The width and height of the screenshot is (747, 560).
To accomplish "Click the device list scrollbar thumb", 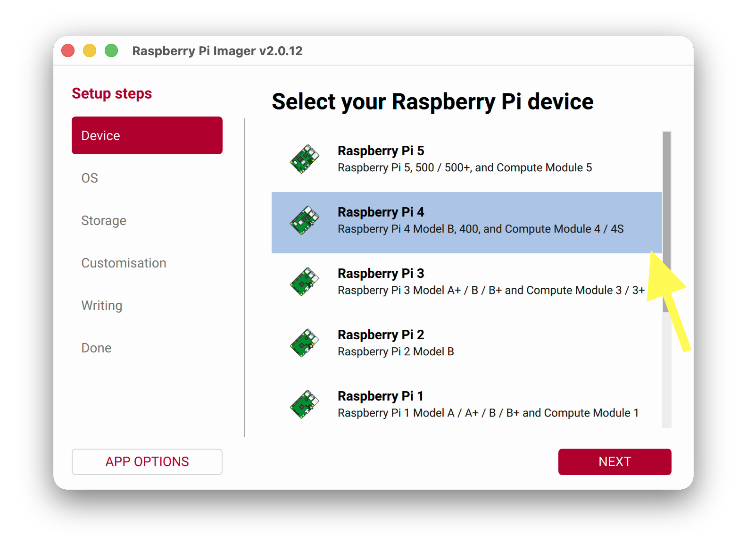I will pyautogui.click(x=666, y=222).
